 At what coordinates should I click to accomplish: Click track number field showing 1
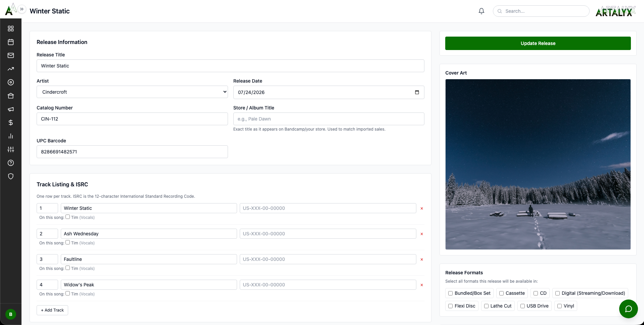tap(47, 208)
